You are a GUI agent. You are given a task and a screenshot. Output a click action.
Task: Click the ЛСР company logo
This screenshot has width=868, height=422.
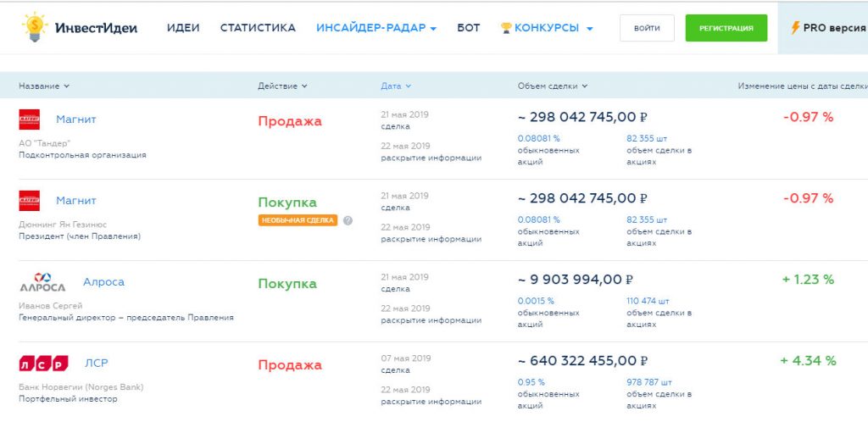click(x=43, y=364)
